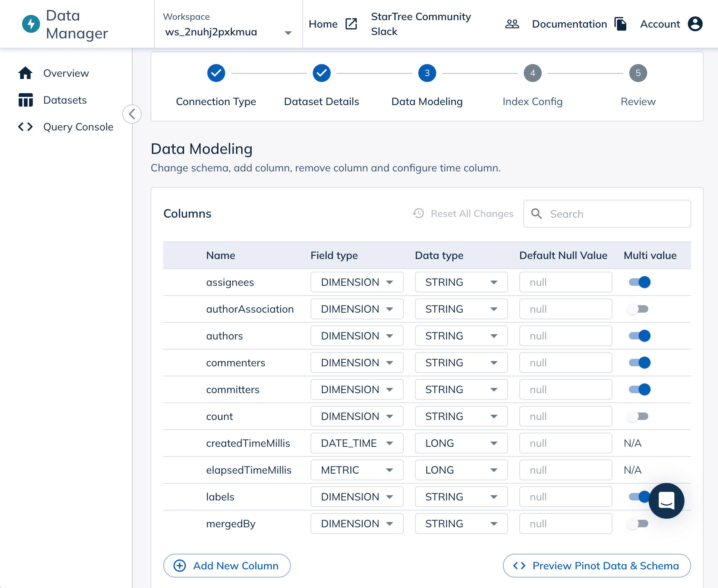Open the Workspace selector dropdown
Image resolution: width=718 pixels, height=588 pixels.
(287, 33)
